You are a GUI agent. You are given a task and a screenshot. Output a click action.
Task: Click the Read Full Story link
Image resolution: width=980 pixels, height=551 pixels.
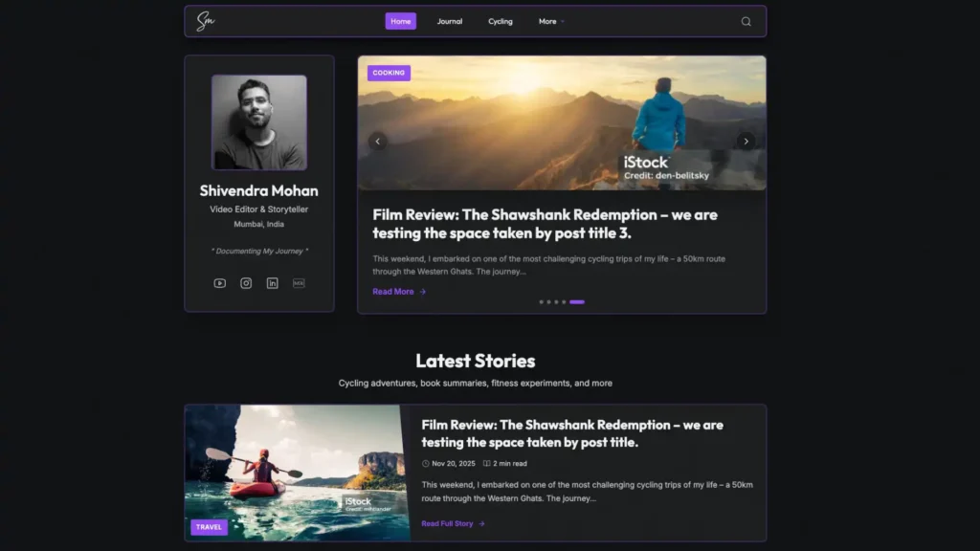click(446, 523)
